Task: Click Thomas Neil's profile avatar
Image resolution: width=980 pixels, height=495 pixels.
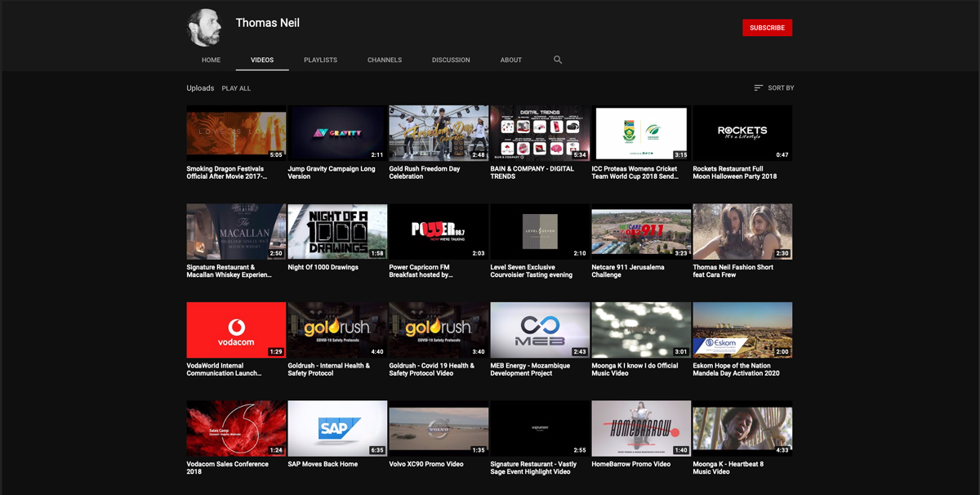Action: pyautogui.click(x=205, y=28)
